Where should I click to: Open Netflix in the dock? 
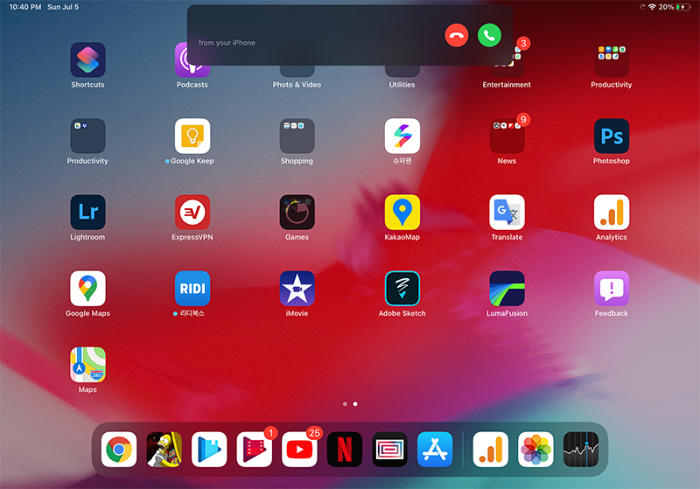click(x=345, y=449)
